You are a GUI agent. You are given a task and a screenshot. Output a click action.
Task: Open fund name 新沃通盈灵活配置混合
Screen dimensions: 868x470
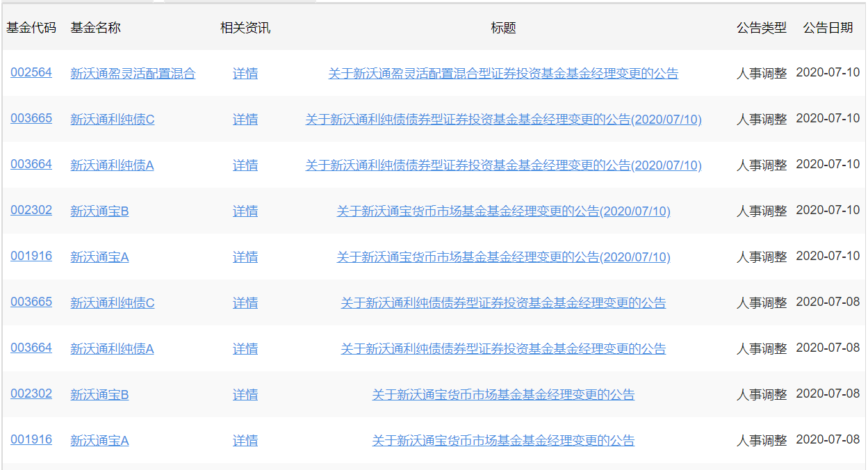133,73
